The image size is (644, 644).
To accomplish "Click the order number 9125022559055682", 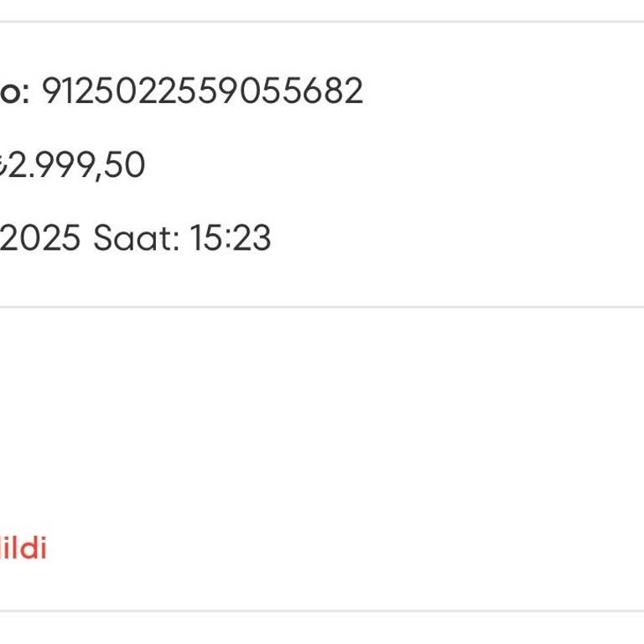I will click(x=202, y=91).
